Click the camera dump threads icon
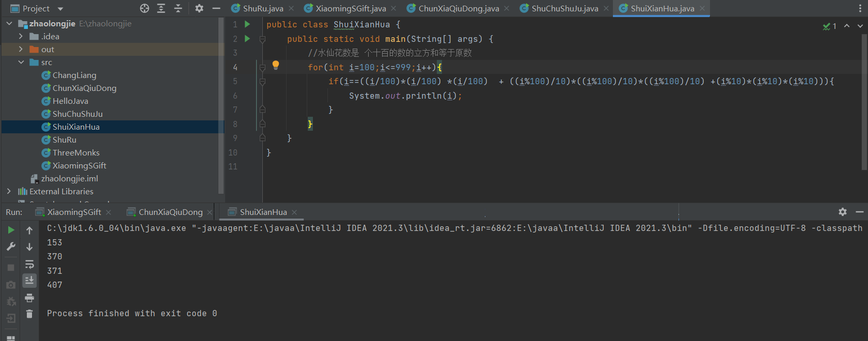The image size is (868, 341). (x=11, y=285)
